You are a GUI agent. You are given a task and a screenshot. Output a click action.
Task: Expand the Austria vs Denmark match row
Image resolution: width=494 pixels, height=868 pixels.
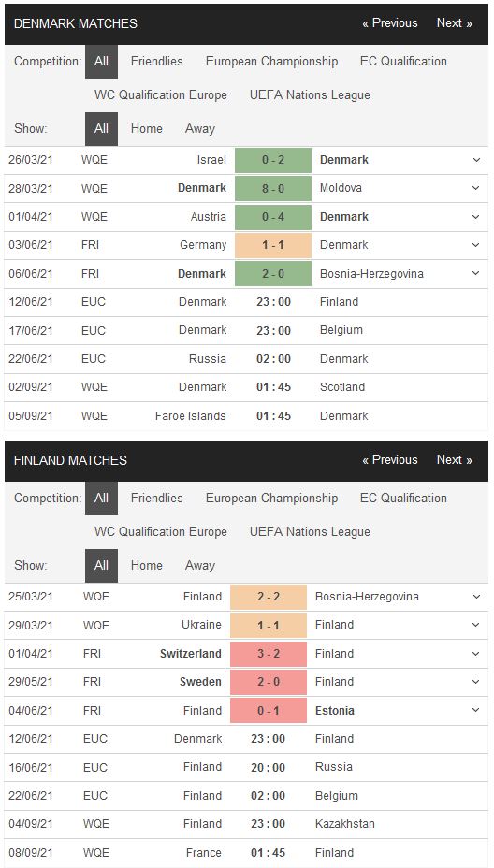pyautogui.click(x=476, y=217)
